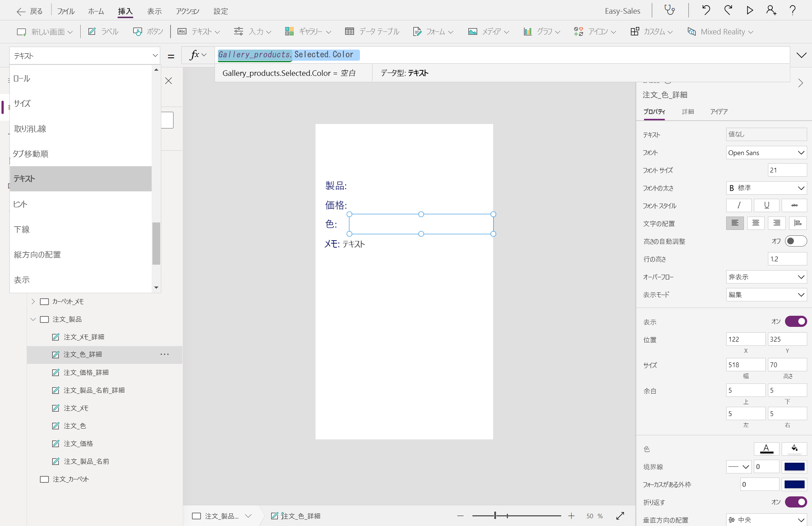The image size is (812, 526).
Task: Select 注文_カーペット screen in tree
Action: [70, 479]
